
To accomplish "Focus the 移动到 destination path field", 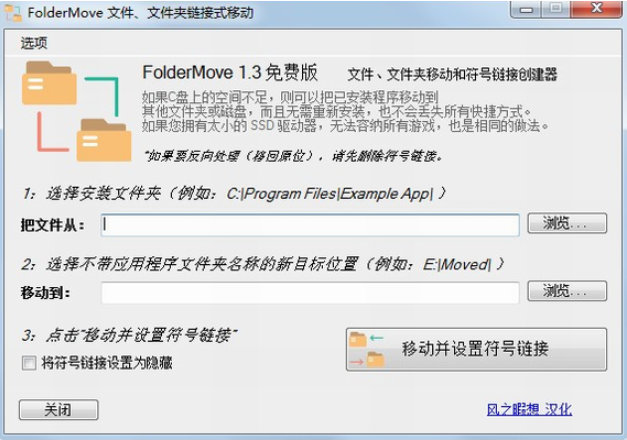I will tap(310, 293).
